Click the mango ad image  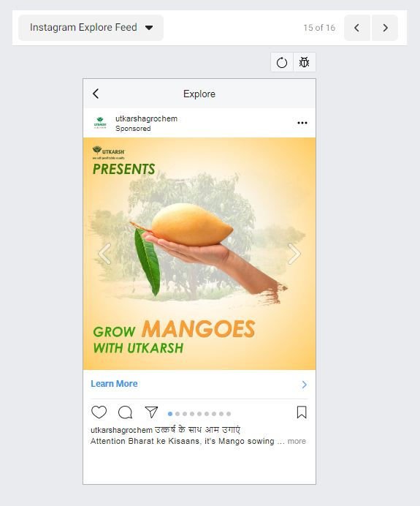199,254
